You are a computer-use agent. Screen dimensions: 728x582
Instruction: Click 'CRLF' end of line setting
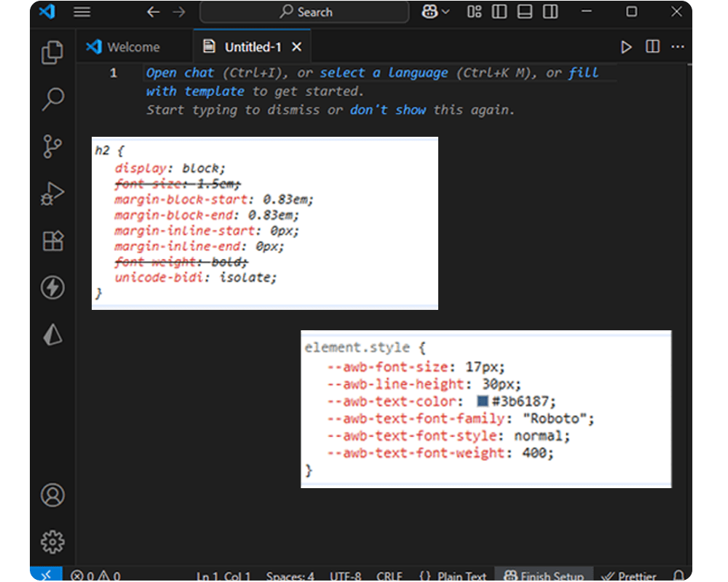click(x=389, y=576)
